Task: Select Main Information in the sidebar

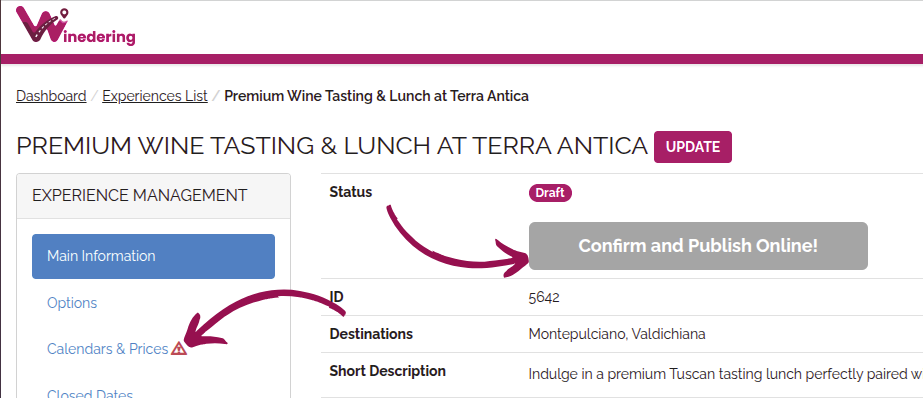Action: (153, 256)
